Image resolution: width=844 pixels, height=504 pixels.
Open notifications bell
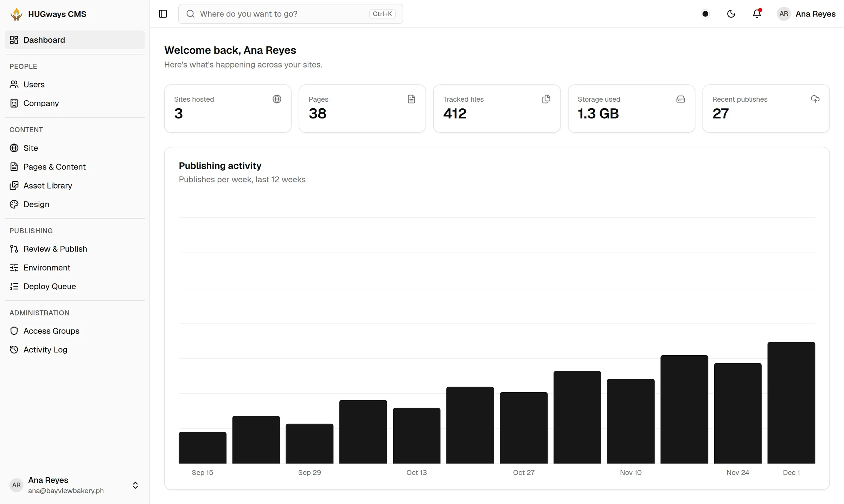click(757, 14)
